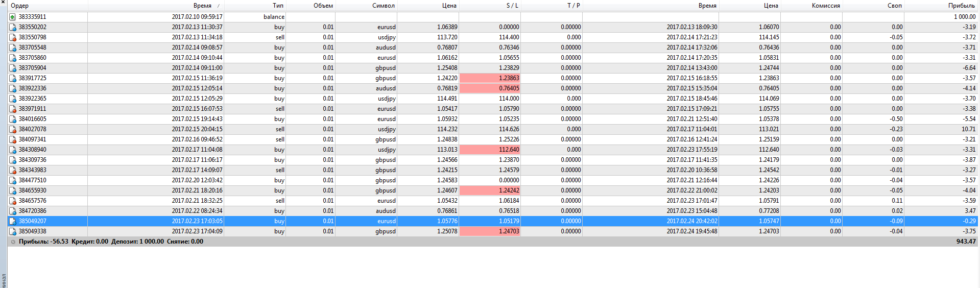
Task: Click the order icon beside 384477510
Action: (12, 180)
